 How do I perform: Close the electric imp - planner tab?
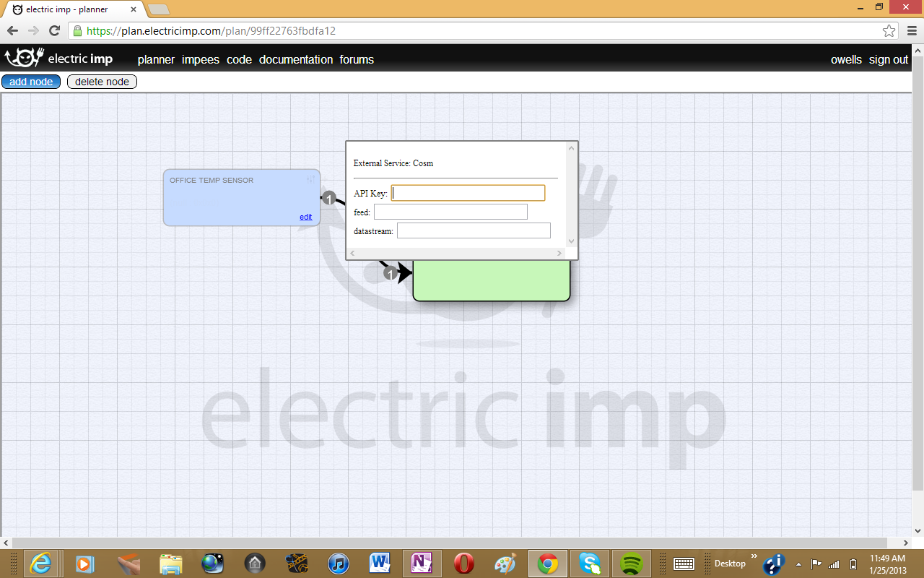pos(134,9)
